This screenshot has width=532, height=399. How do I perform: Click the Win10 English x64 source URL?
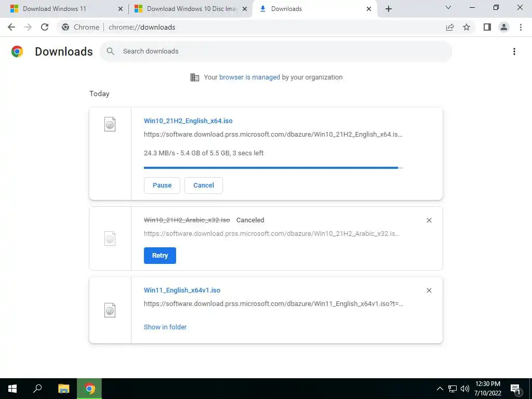(x=273, y=135)
